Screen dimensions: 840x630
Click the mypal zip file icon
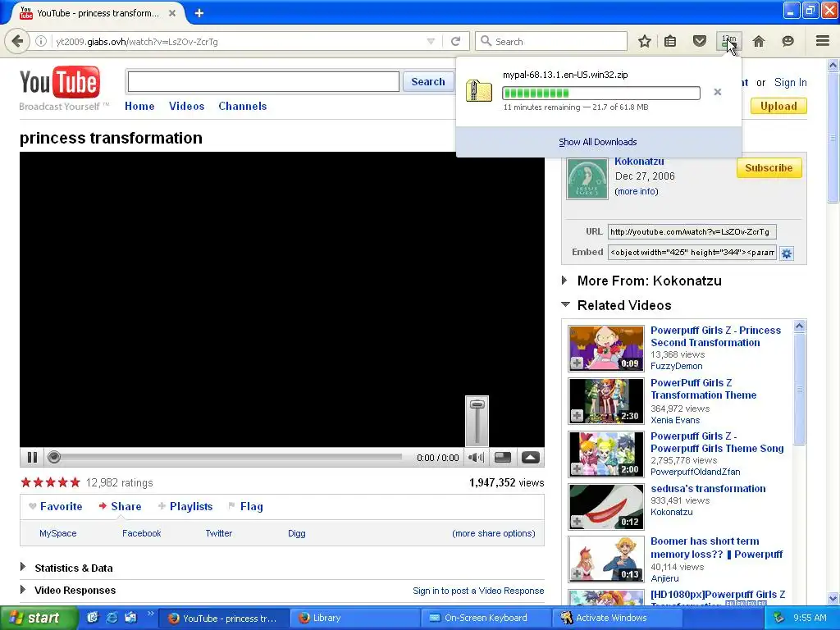(x=478, y=90)
